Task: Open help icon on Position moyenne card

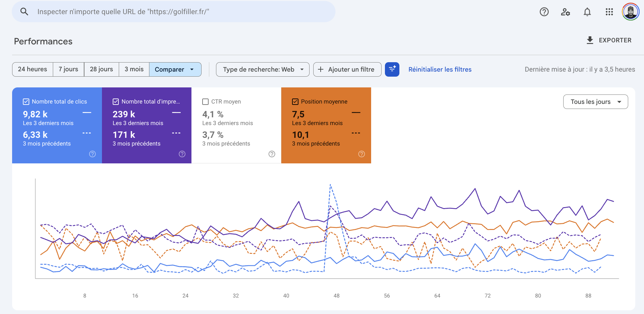Action: [362, 154]
